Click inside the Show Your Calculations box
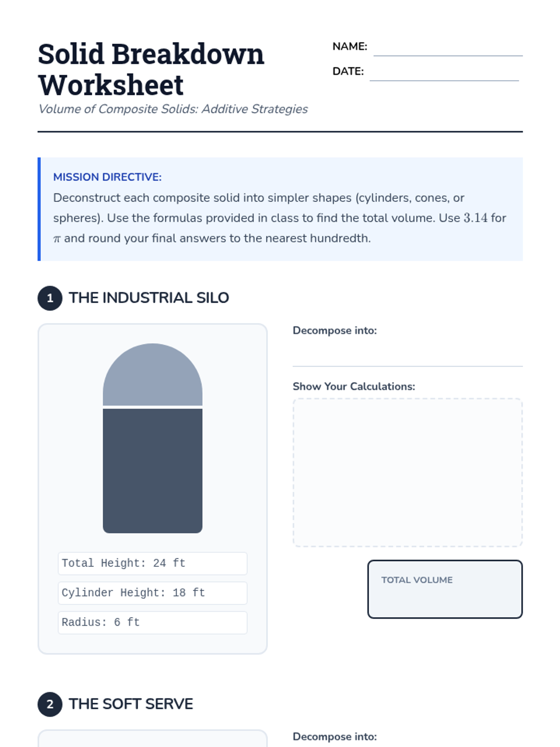 [x=407, y=472]
